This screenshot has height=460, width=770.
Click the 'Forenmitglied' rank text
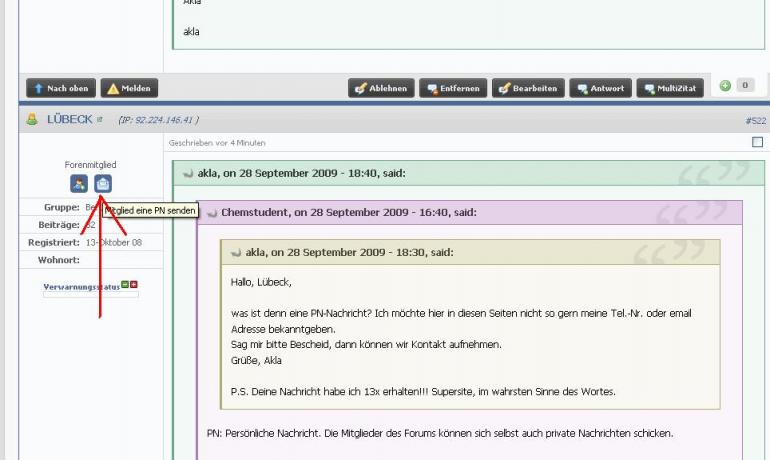point(90,164)
